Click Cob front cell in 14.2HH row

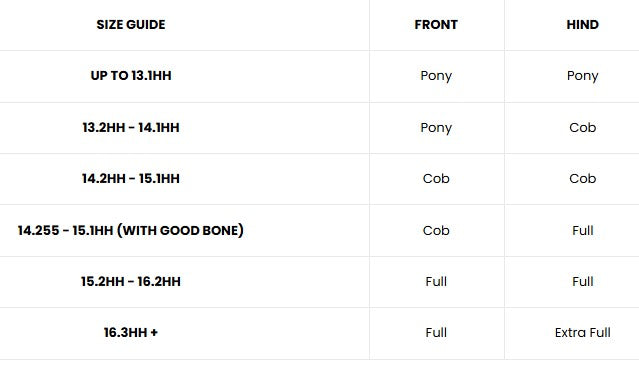[436, 179]
